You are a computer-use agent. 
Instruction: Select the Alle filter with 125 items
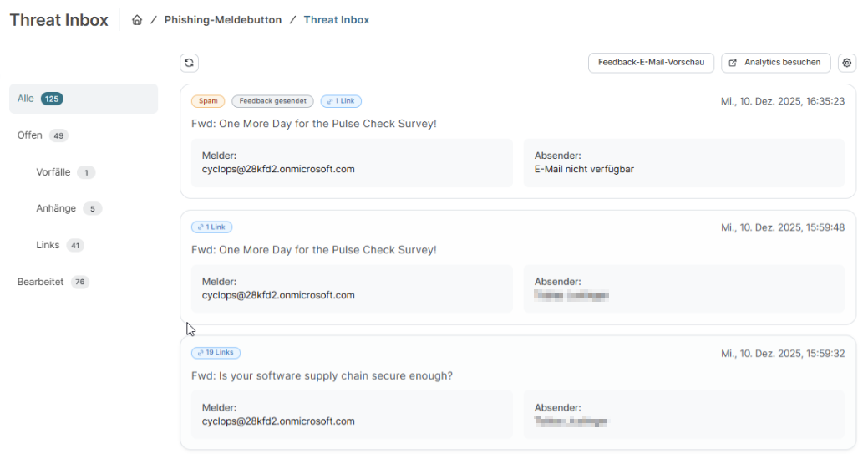coord(84,99)
